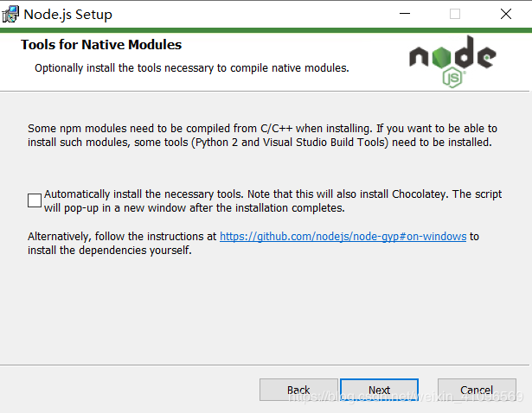Minimize the Node.js Setup window
The width and height of the screenshot is (532, 413).
tap(405, 14)
